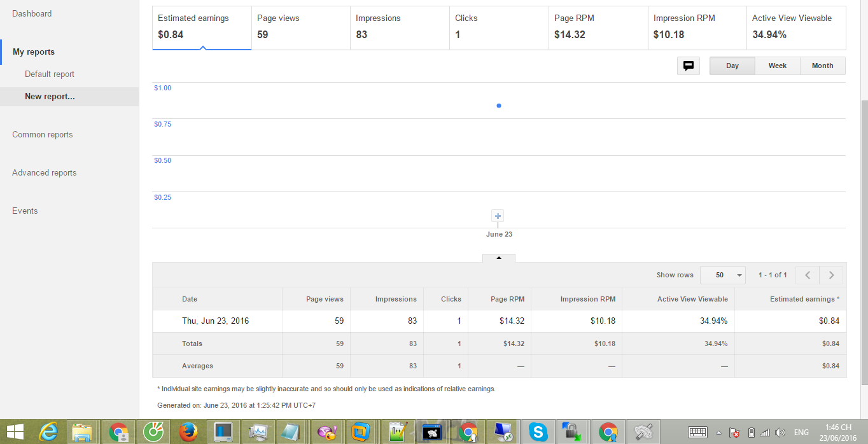Click the Totals row label
The image size is (868, 444).
[x=192, y=343]
